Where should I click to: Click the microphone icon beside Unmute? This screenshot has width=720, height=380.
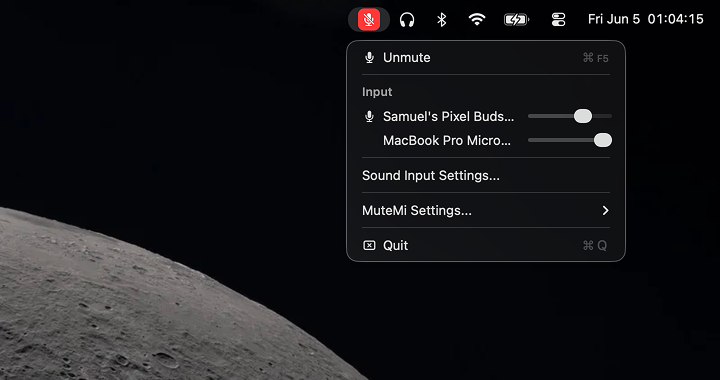coord(369,58)
